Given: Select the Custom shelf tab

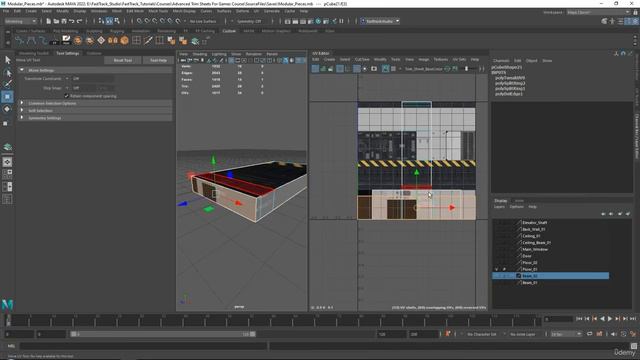Looking at the screenshot, I should click(229, 31).
